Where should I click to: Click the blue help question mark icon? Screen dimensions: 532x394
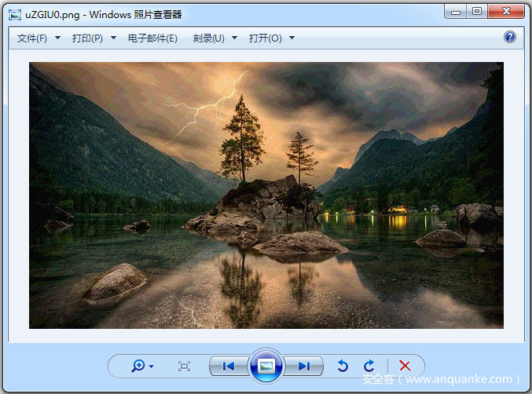[x=510, y=38]
